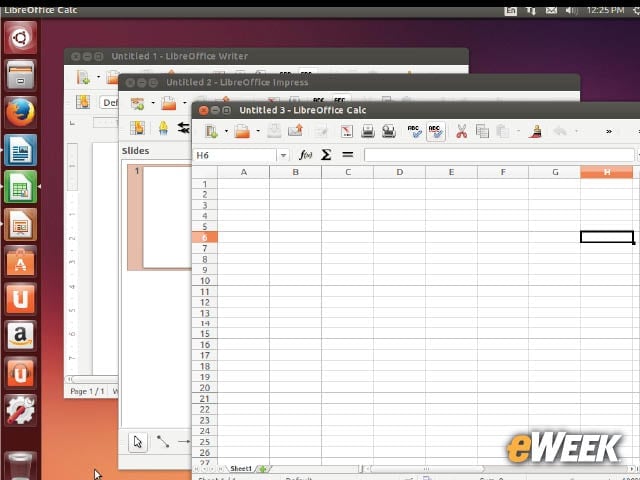The height and width of the screenshot is (480, 640).
Task: Open Amazon from the launcher
Action: (x=20, y=336)
